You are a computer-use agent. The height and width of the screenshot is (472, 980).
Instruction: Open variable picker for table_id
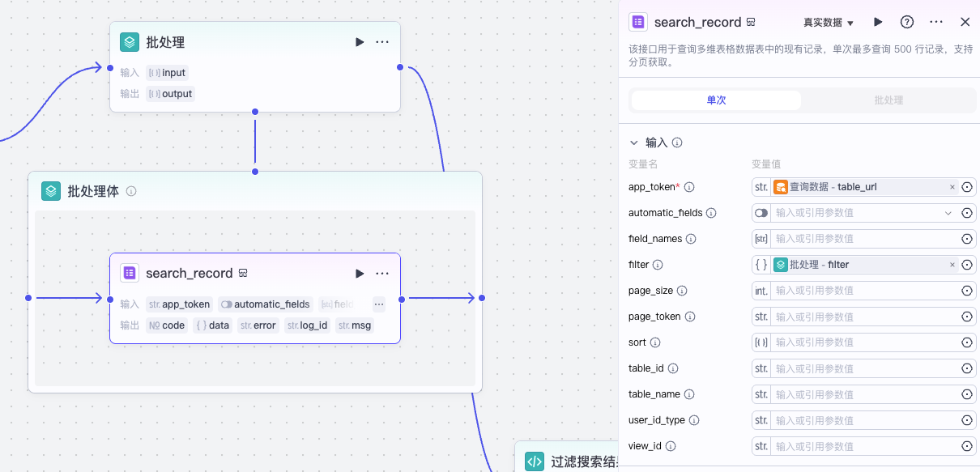click(966, 368)
